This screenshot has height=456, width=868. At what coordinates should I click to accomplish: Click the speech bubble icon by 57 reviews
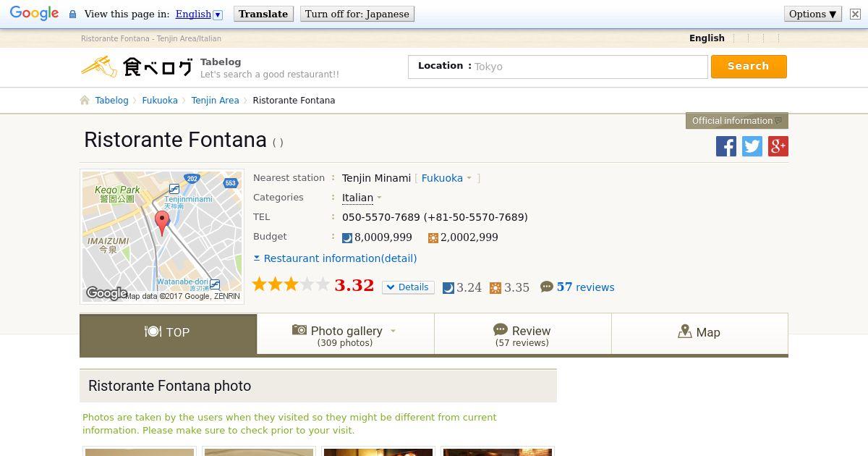click(x=547, y=287)
